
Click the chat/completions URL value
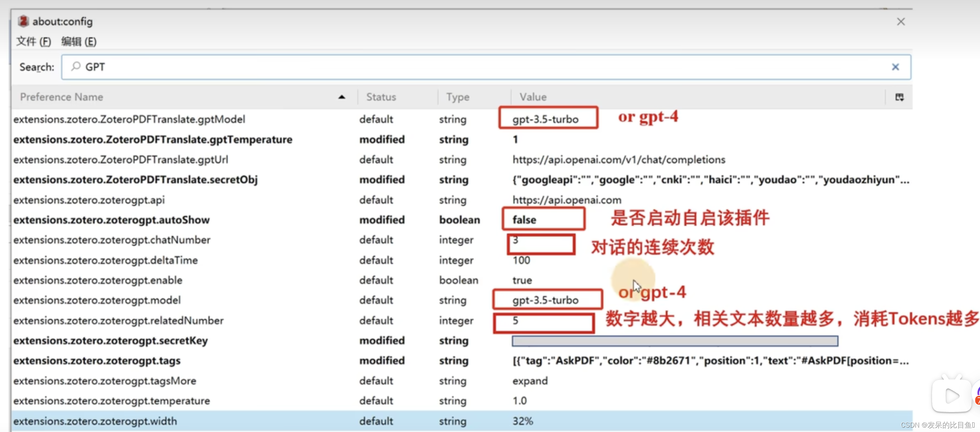tap(618, 160)
